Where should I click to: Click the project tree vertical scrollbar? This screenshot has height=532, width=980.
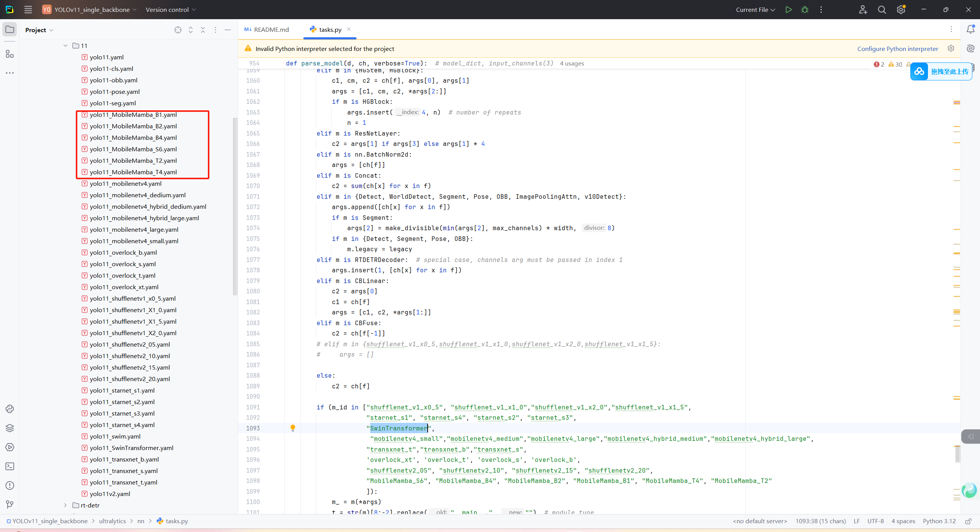tap(235, 207)
